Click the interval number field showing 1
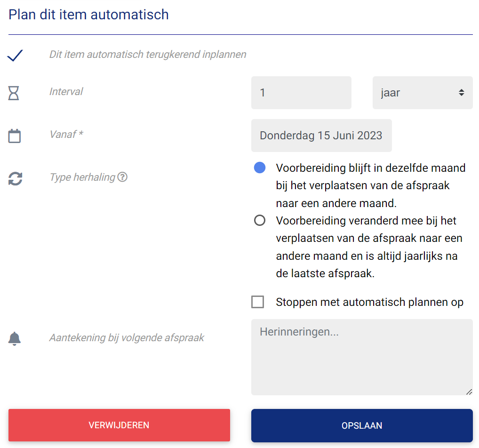 point(301,93)
